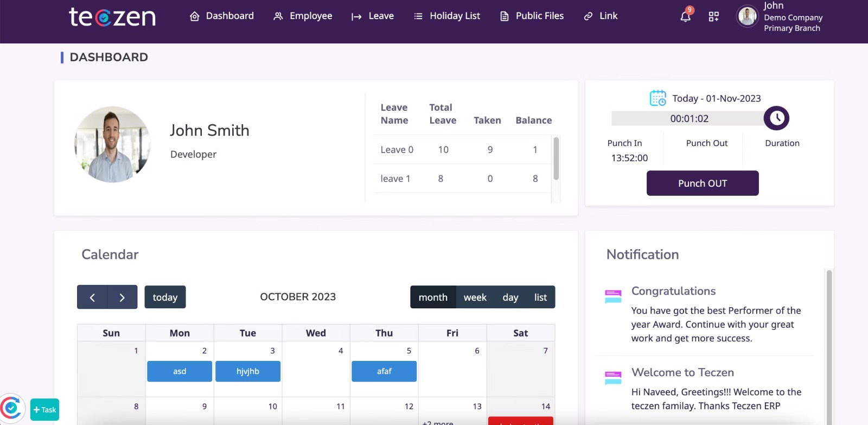Open the 'afaf' calendar event

pyautogui.click(x=384, y=371)
